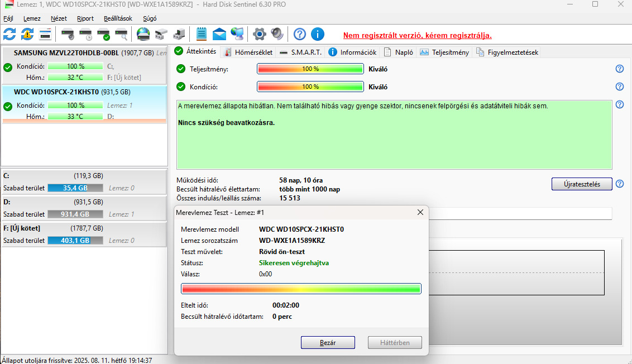Click help icon next to Újratesztelés button
Screen dimensions: 632x364
(x=620, y=184)
